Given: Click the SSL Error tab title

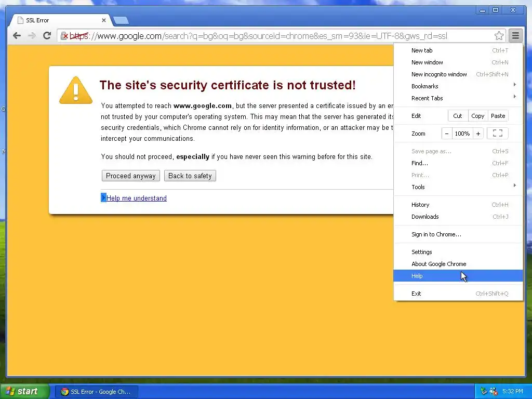Looking at the screenshot, I should 37,20.
